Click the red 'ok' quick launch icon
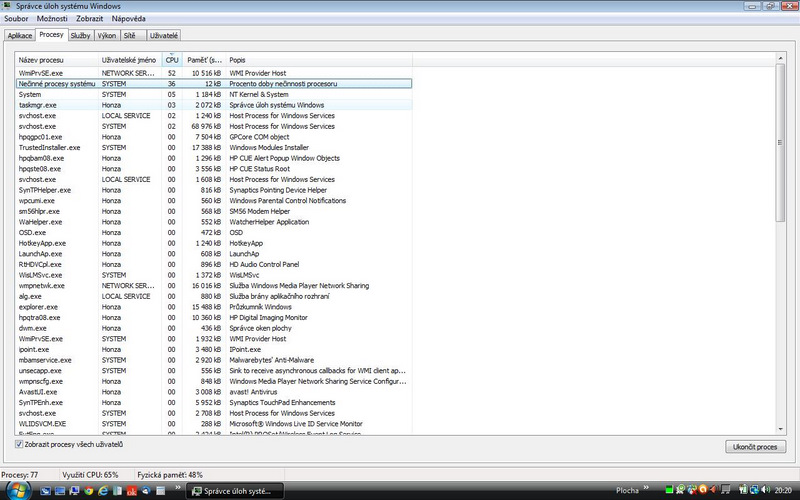 pyautogui.click(x=132, y=491)
